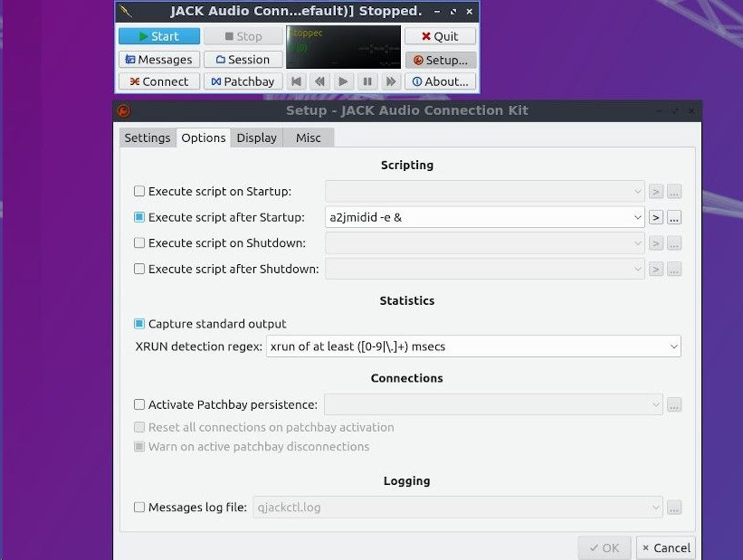This screenshot has height=560, width=743.
Task: Switch to the Settings tab
Action: point(148,138)
